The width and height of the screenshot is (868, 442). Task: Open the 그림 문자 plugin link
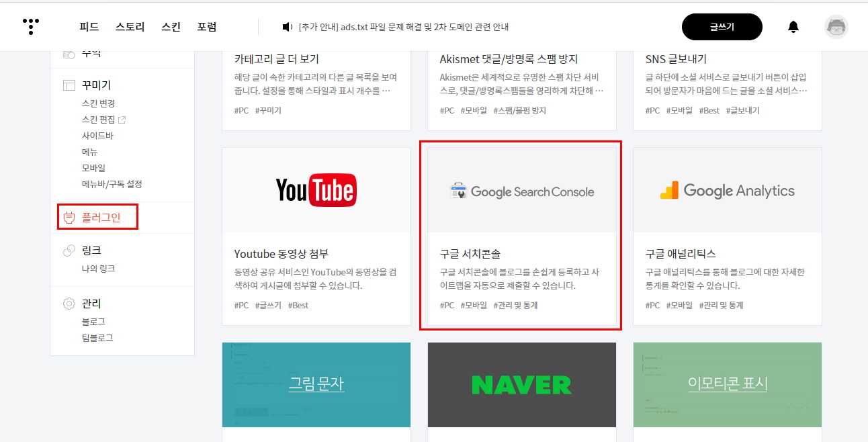tap(316, 384)
